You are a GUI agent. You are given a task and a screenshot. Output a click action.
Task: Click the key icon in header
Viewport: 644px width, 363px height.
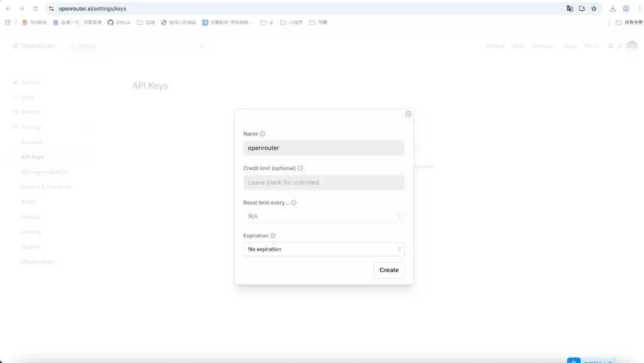(x=620, y=46)
